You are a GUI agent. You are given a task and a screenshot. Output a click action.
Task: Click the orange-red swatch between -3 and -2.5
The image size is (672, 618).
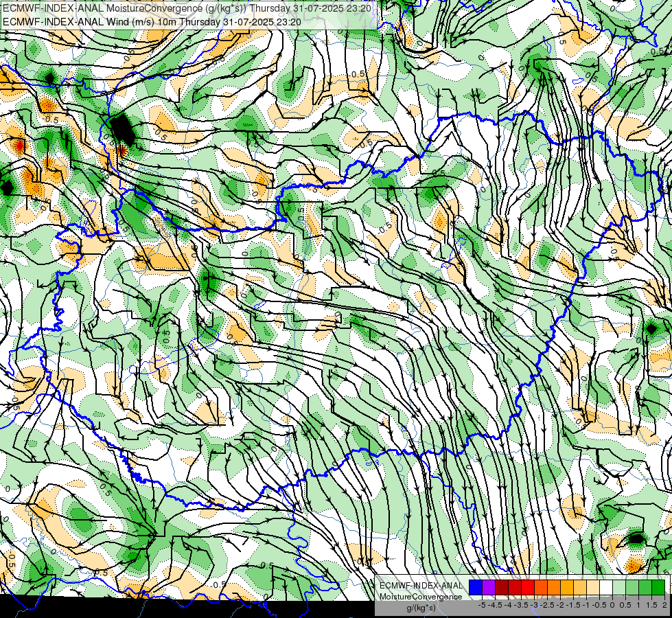tap(542, 587)
